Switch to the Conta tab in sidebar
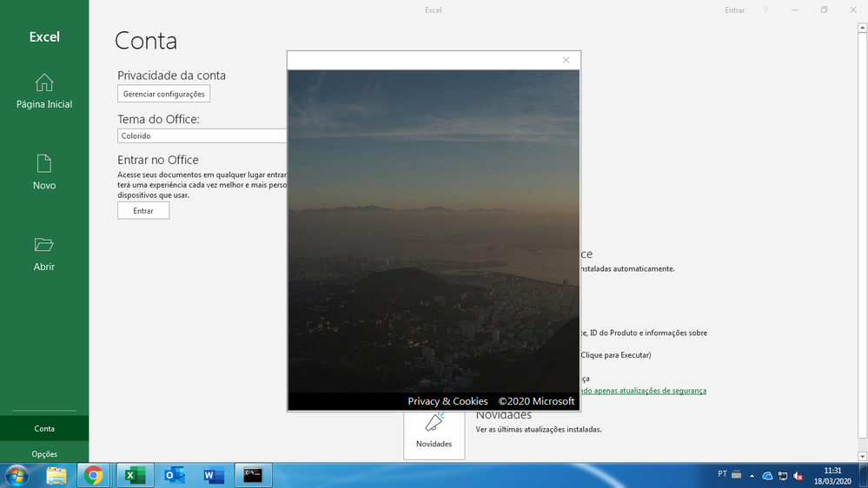This screenshot has width=868, height=488. click(44, 428)
